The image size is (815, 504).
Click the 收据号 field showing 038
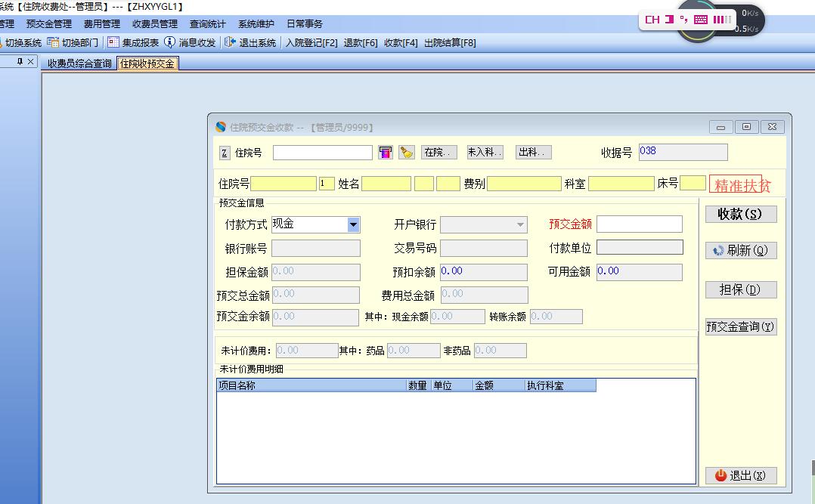coord(683,152)
